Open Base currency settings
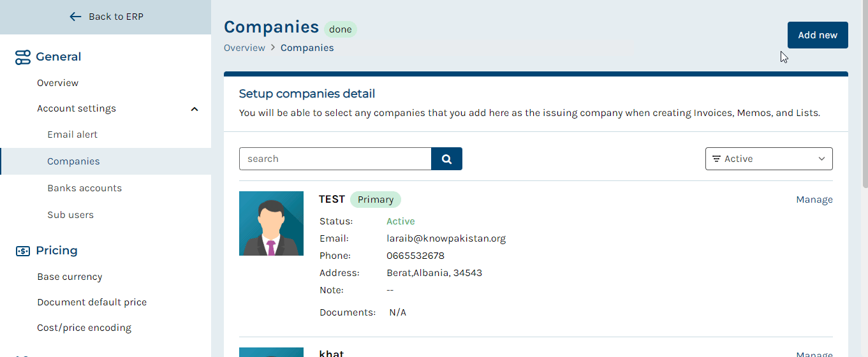Image resolution: width=868 pixels, height=357 pixels. 70,277
